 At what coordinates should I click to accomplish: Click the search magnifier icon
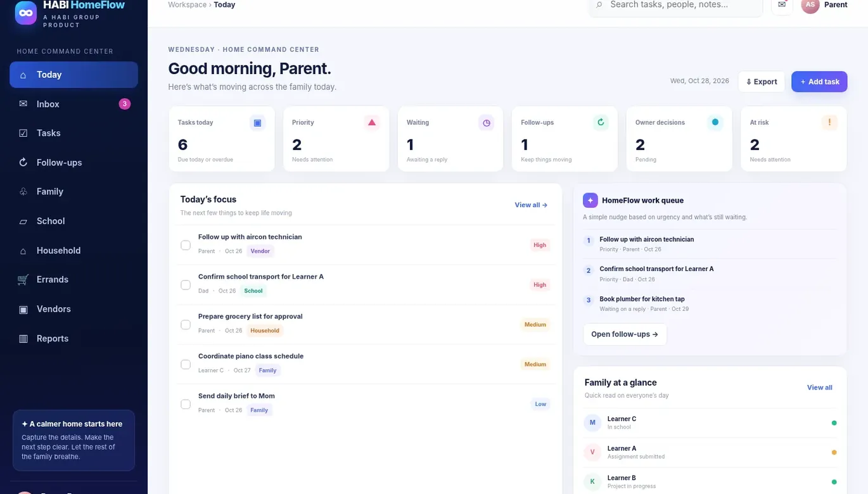click(x=599, y=5)
